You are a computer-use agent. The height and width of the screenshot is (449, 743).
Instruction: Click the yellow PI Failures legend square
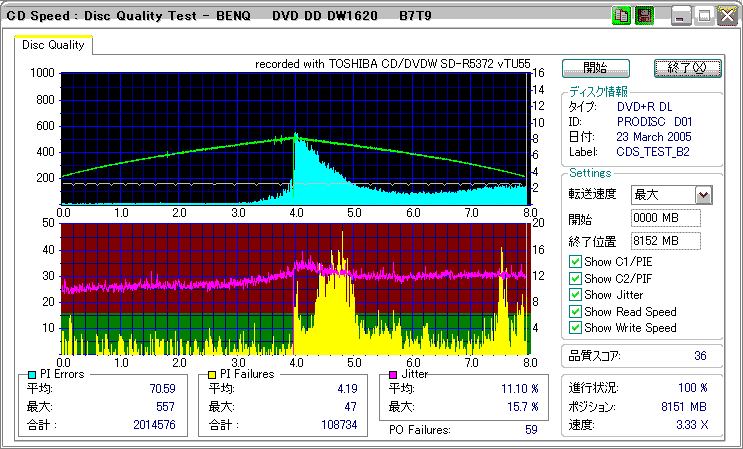(x=213, y=374)
